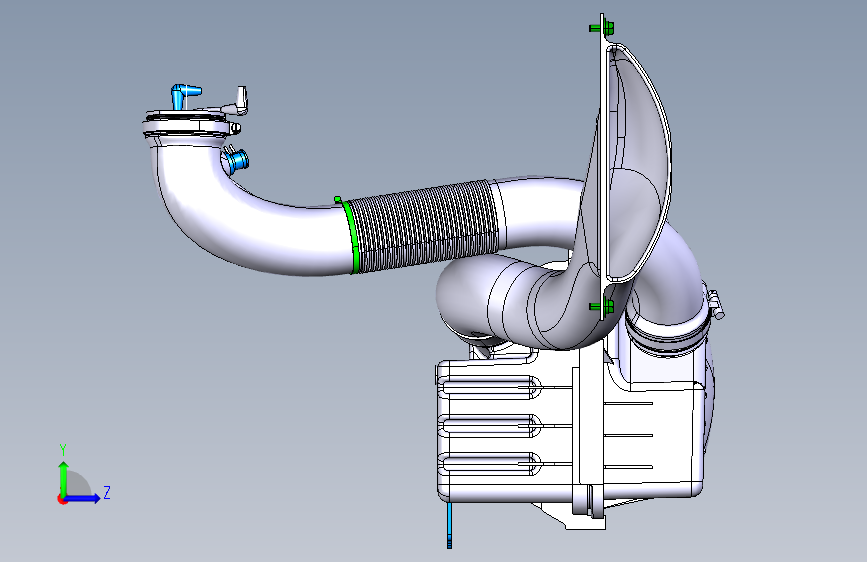Select the corrugated flexible hose section

coord(426,226)
